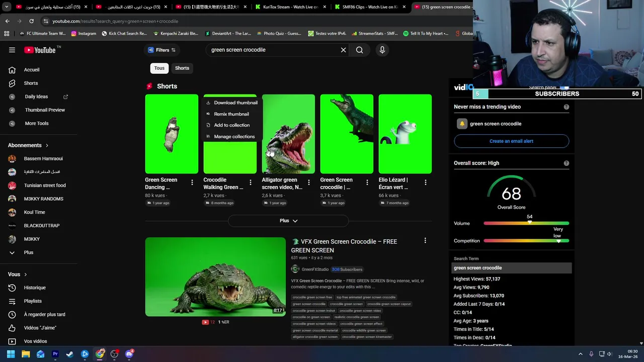The height and width of the screenshot is (362, 644).
Task: Open the vidIQ Filters button
Action: pos(162,50)
